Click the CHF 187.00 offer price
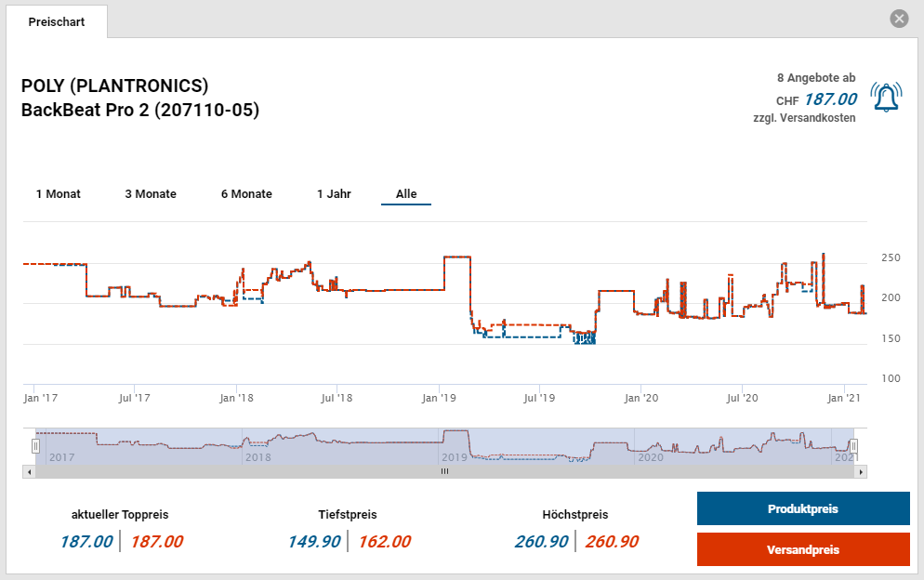924x580 pixels. pyautogui.click(x=829, y=99)
